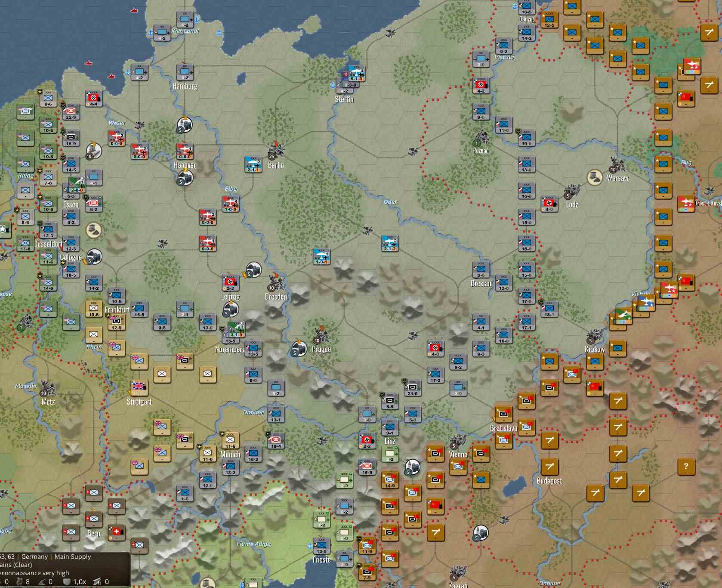Image resolution: width=722 pixels, height=588 pixels.
Task: Click the factory icon beside Cologne
Action: click(94, 257)
